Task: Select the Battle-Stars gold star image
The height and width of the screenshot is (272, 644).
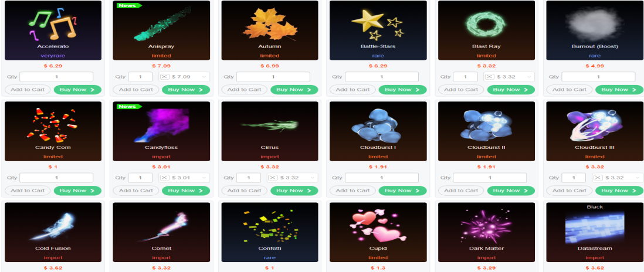Action: click(378, 30)
